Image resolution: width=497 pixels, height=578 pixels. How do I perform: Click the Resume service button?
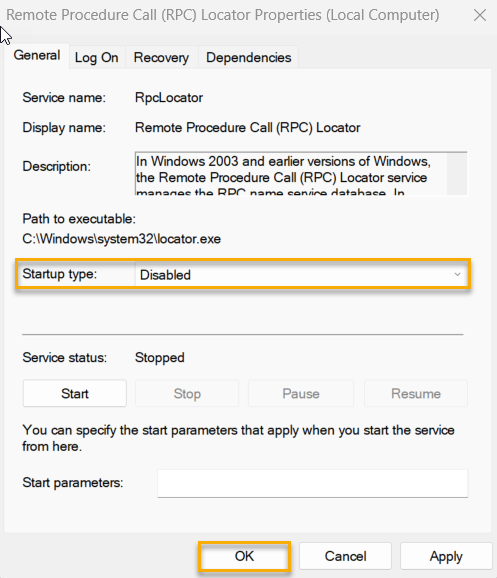(x=416, y=393)
